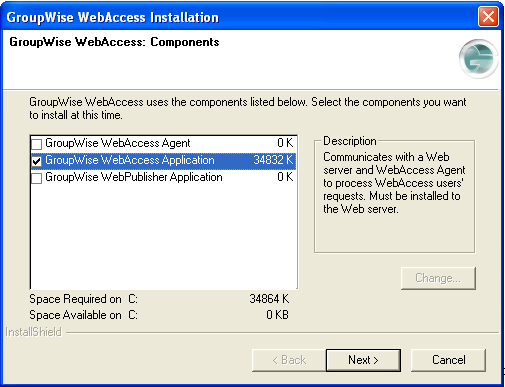Enable the GroupWise WebPublisher Application checkbox
The image size is (505, 387).
coord(36,178)
